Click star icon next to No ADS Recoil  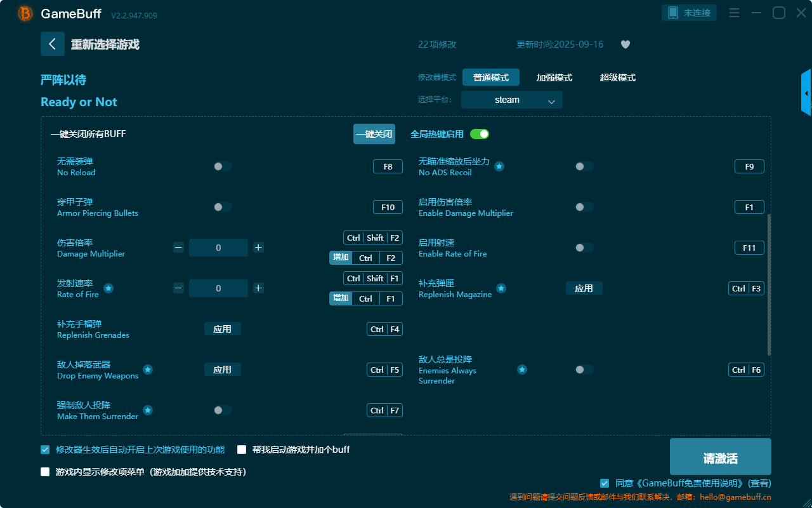499,166
